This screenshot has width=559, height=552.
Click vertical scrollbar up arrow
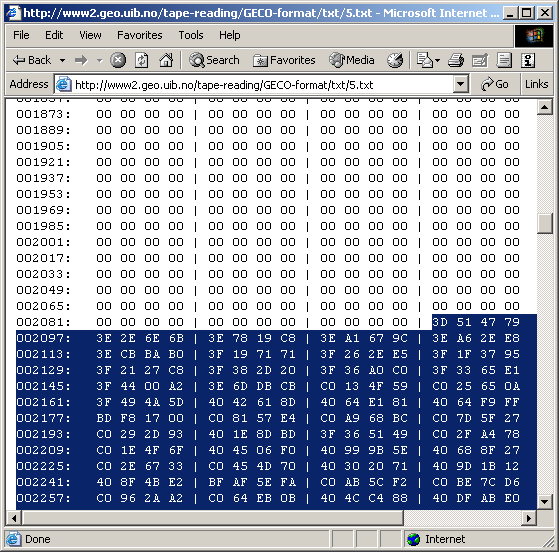tap(544, 107)
